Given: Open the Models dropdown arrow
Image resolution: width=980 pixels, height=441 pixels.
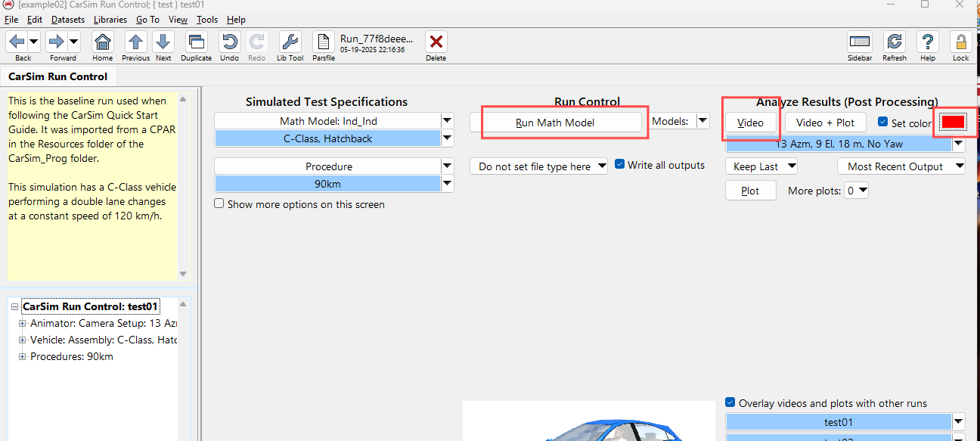Looking at the screenshot, I should tap(703, 121).
